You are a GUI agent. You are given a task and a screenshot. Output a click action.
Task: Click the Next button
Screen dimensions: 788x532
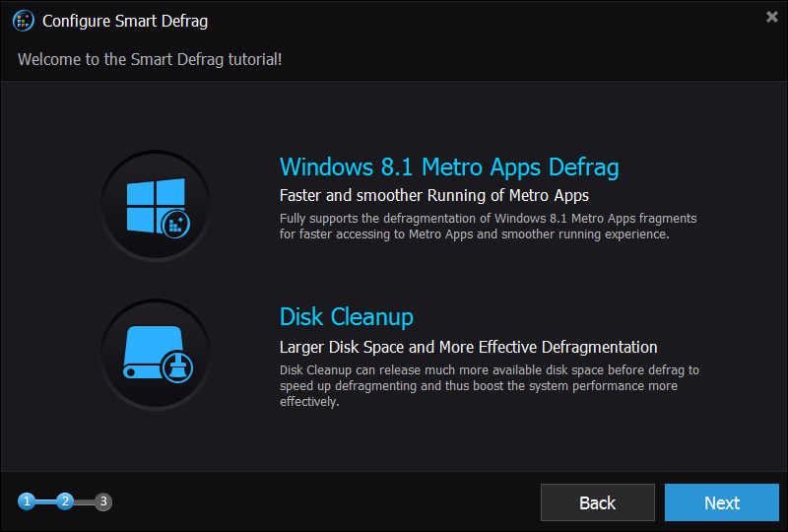pyautogui.click(x=722, y=502)
